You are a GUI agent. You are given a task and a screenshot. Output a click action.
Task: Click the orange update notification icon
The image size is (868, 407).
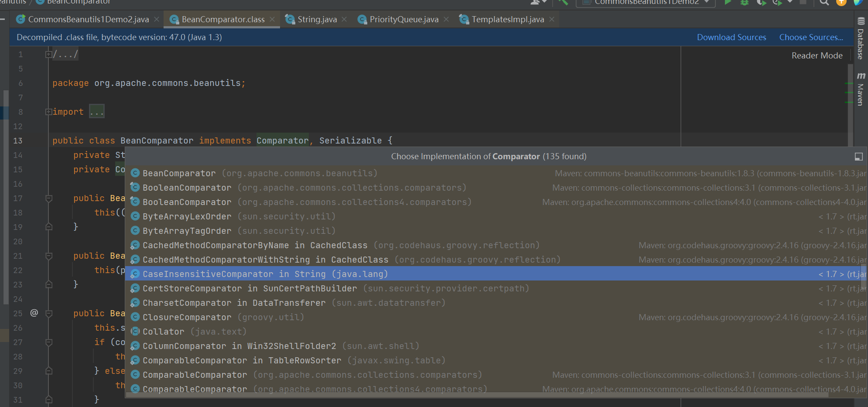pos(841,2)
